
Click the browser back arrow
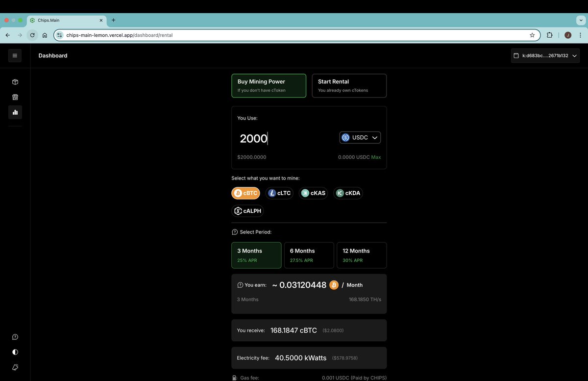click(x=8, y=35)
